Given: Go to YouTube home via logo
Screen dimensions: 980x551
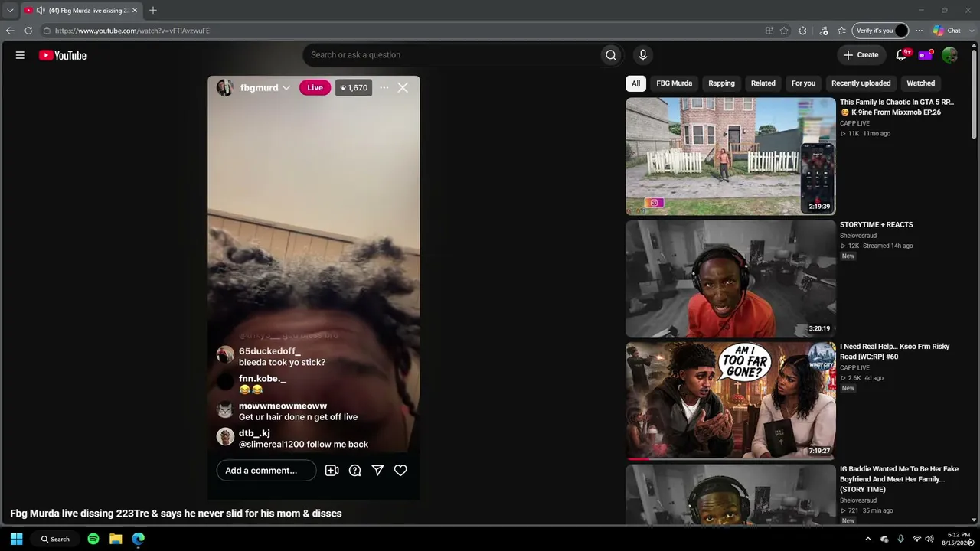Looking at the screenshot, I should pos(63,55).
